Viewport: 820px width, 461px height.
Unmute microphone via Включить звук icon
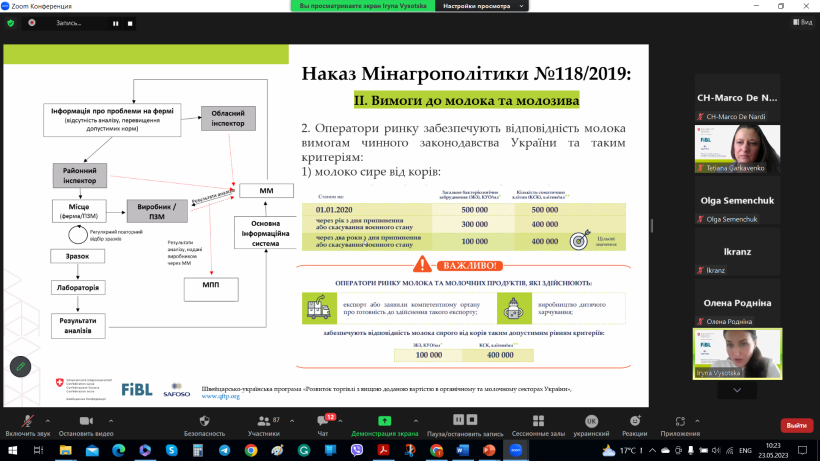coord(27,421)
